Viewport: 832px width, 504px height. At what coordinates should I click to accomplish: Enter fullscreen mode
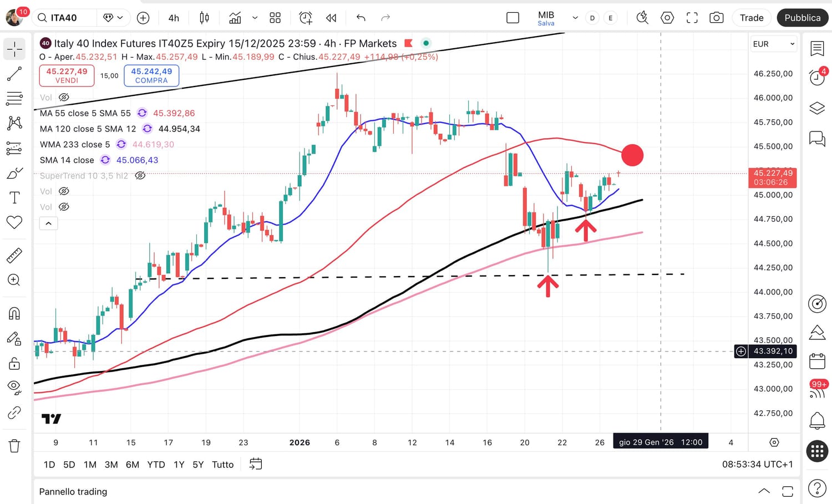pos(692,18)
